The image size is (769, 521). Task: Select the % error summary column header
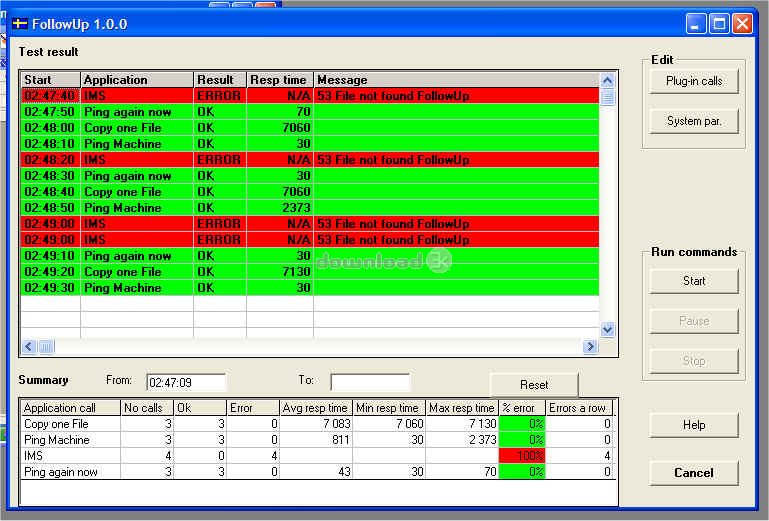click(x=522, y=408)
